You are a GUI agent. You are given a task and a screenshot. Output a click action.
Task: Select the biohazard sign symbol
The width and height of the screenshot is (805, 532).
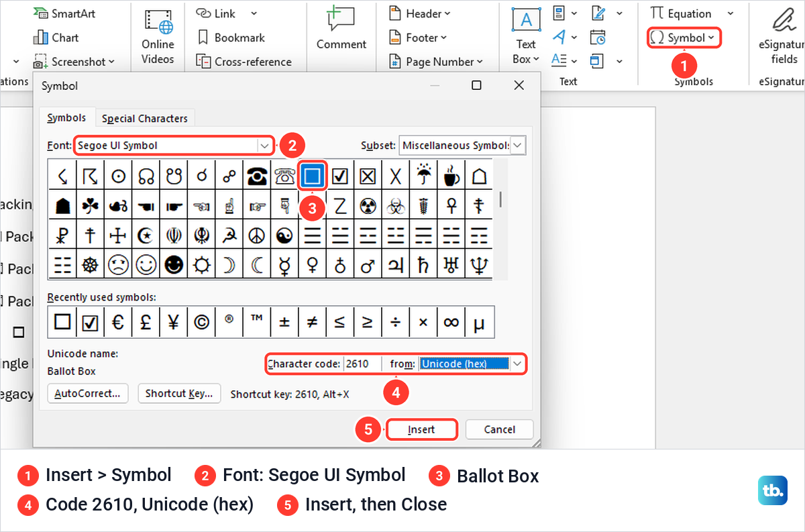(x=396, y=205)
